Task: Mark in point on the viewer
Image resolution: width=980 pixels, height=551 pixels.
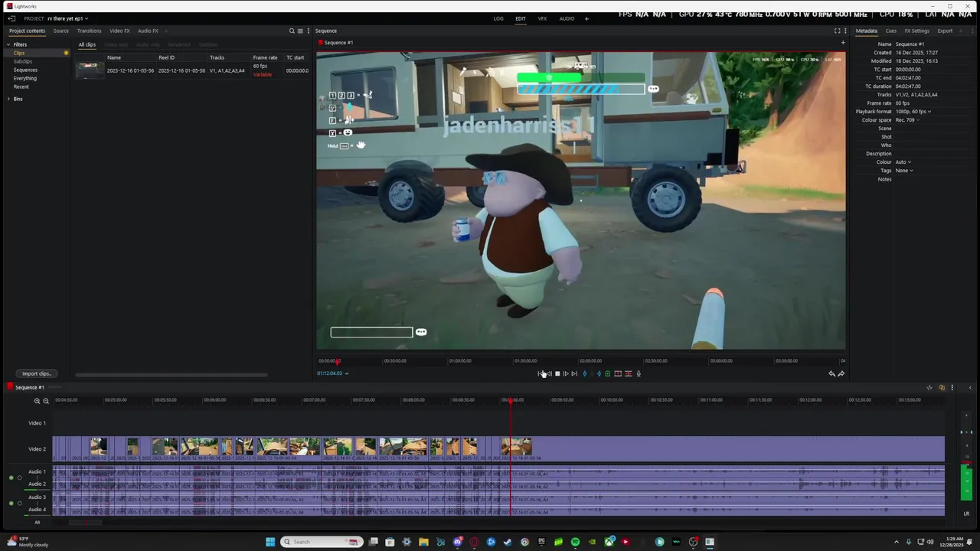Action: (585, 373)
